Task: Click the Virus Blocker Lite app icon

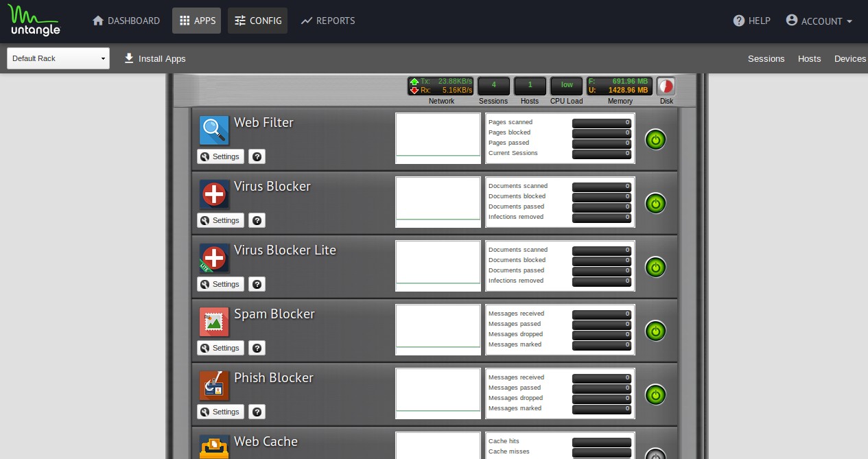Action: coord(214,257)
